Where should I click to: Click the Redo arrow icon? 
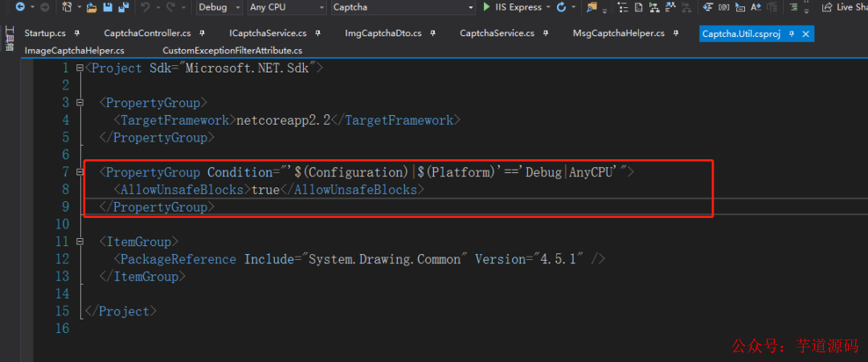[171, 7]
